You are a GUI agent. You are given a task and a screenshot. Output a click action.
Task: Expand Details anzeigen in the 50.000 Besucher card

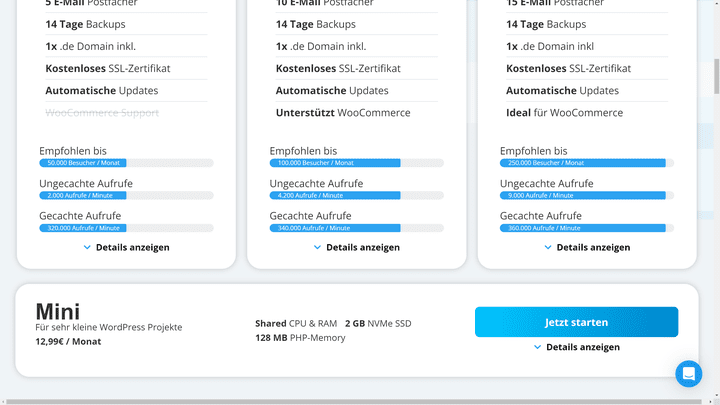[x=126, y=248]
